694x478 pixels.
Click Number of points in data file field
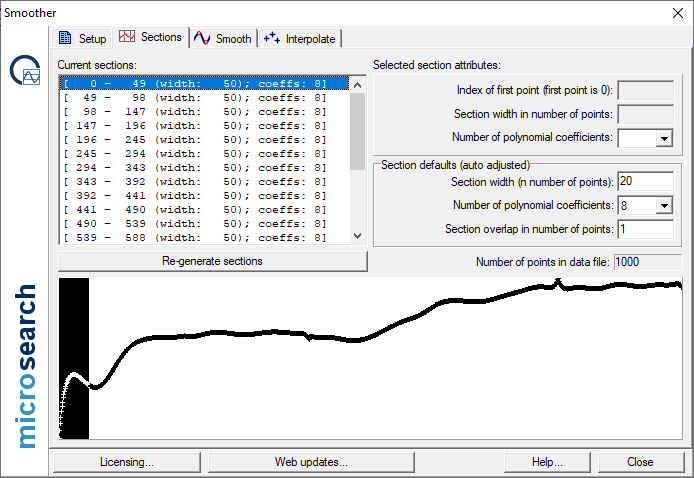[648, 262]
